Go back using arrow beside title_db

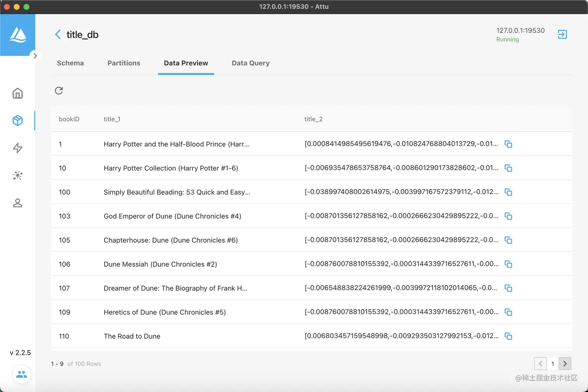click(x=58, y=35)
